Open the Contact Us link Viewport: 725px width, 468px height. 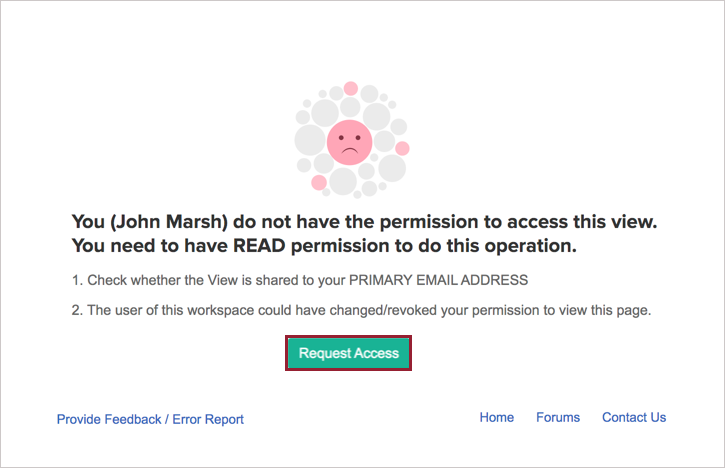pos(633,417)
